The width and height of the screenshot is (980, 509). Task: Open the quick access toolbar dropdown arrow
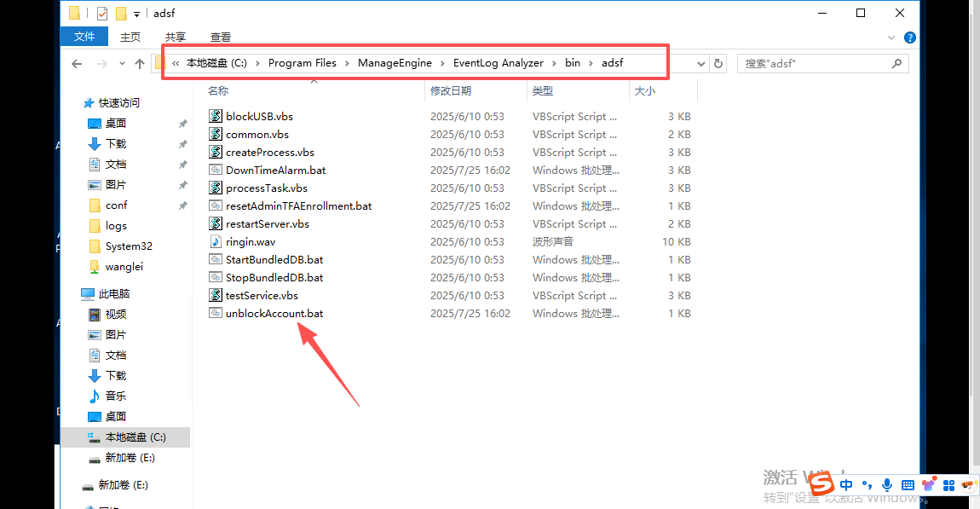pos(136,14)
